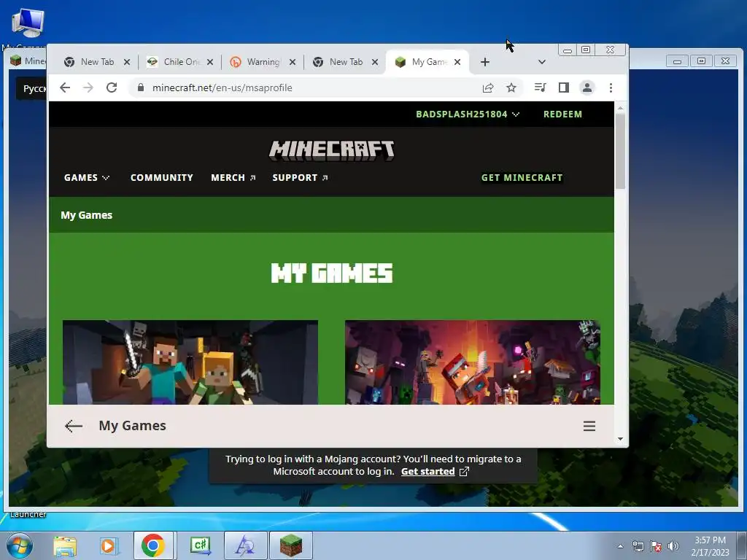Click Chrome's forward arrow button
Image resolution: width=747 pixels, height=560 pixels.
88,87
